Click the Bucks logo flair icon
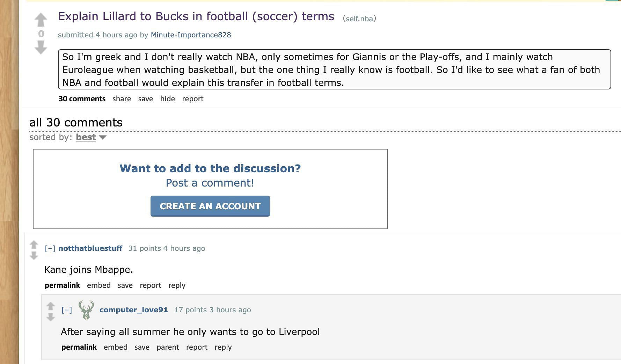Screen dimensions: 621x364 86,310
